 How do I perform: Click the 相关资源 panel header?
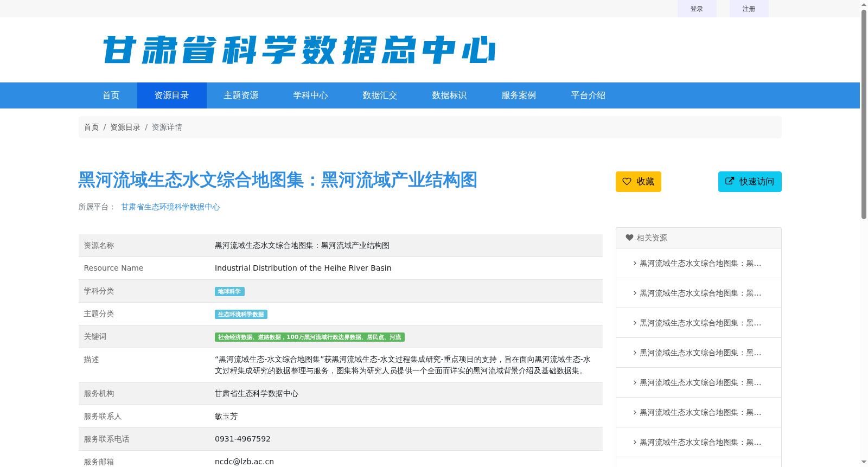coord(699,238)
